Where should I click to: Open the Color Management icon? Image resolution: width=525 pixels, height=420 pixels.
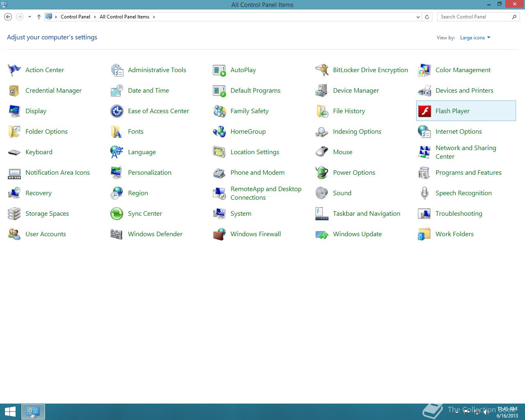(x=425, y=70)
